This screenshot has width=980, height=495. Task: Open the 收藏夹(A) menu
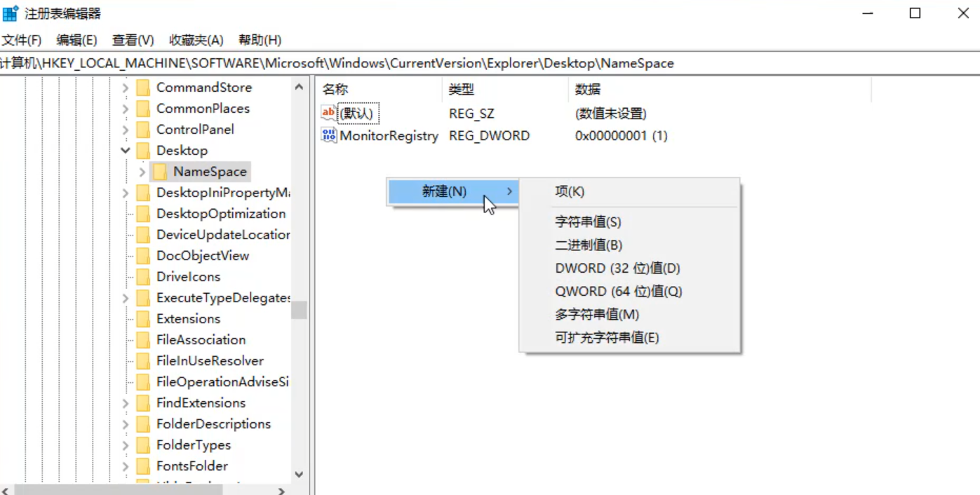[x=196, y=40]
